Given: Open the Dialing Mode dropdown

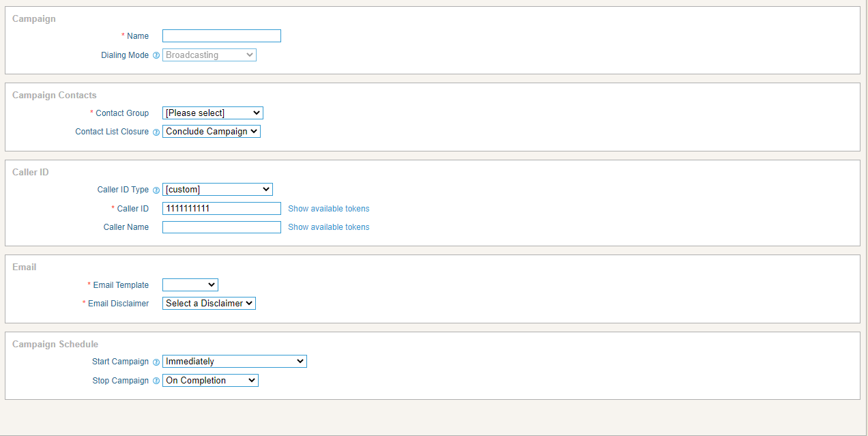Looking at the screenshot, I should point(209,55).
